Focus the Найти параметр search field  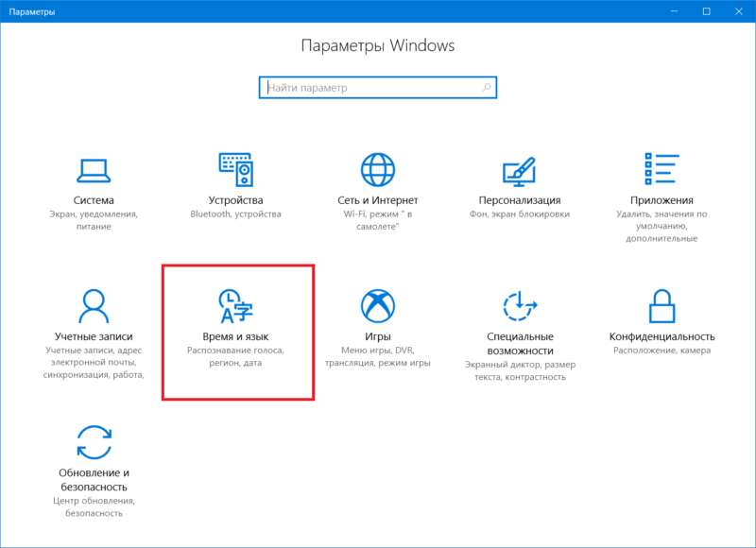tap(377, 87)
